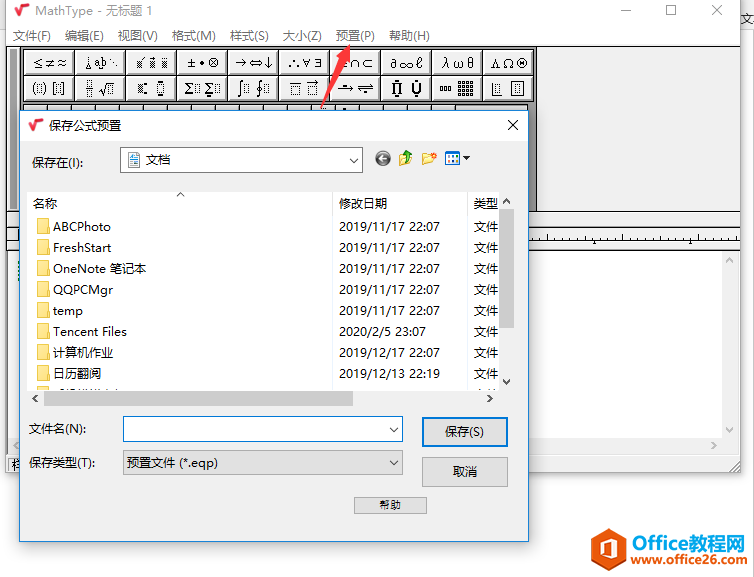Screen dimensions: 754x577
Task: Open spaces and ellipses palette
Action: [100, 63]
